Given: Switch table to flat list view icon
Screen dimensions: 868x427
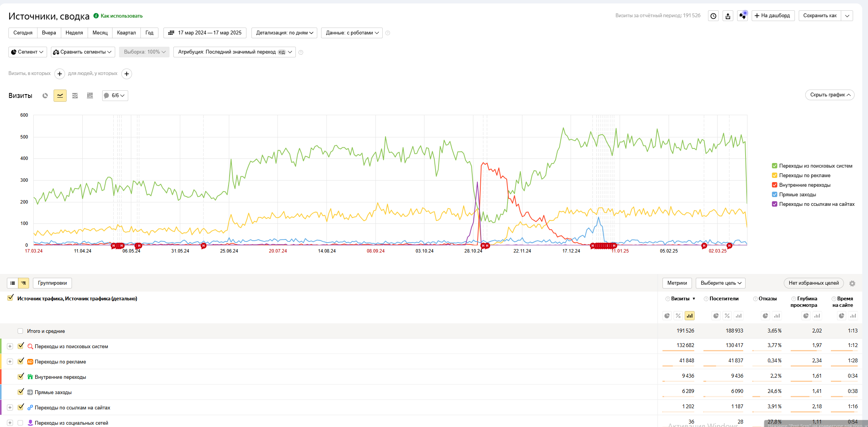Looking at the screenshot, I should point(13,283).
